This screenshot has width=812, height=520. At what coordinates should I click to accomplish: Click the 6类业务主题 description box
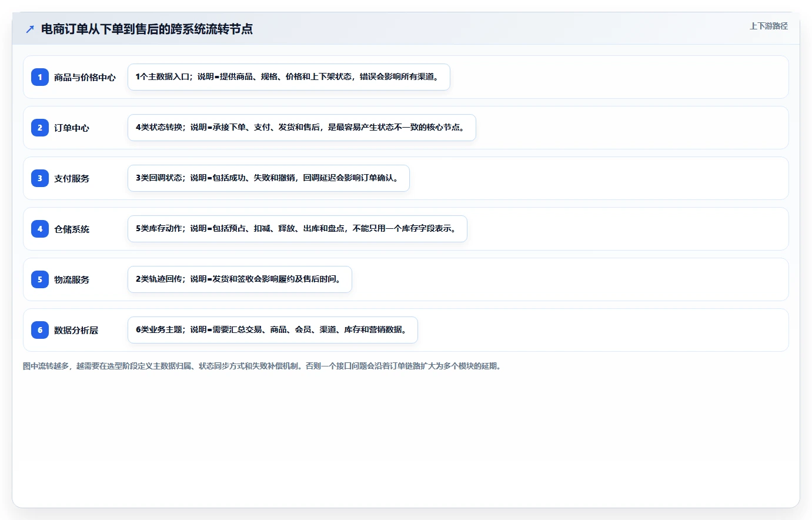[273, 330]
